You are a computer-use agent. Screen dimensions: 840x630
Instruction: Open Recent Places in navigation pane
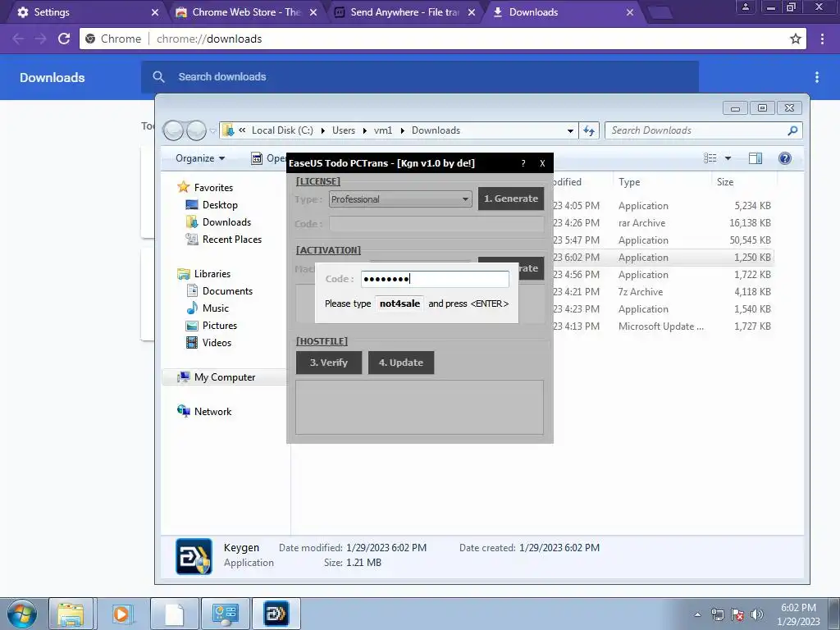[x=232, y=240]
